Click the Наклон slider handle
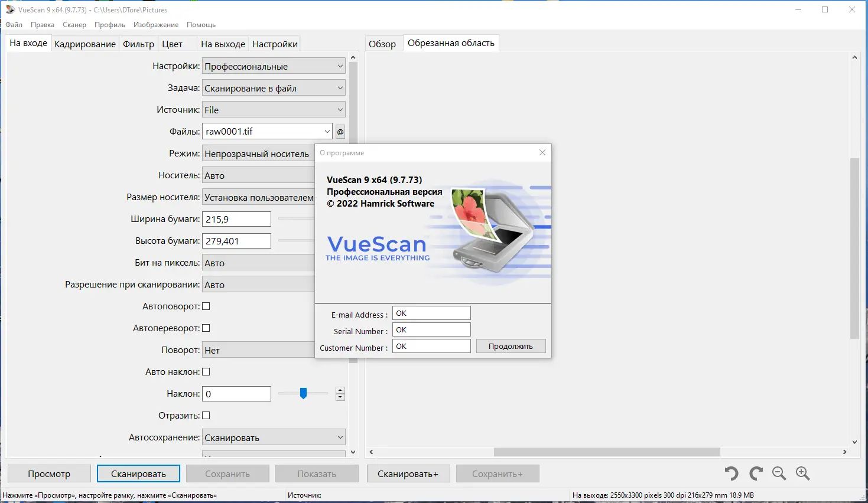 click(x=303, y=393)
